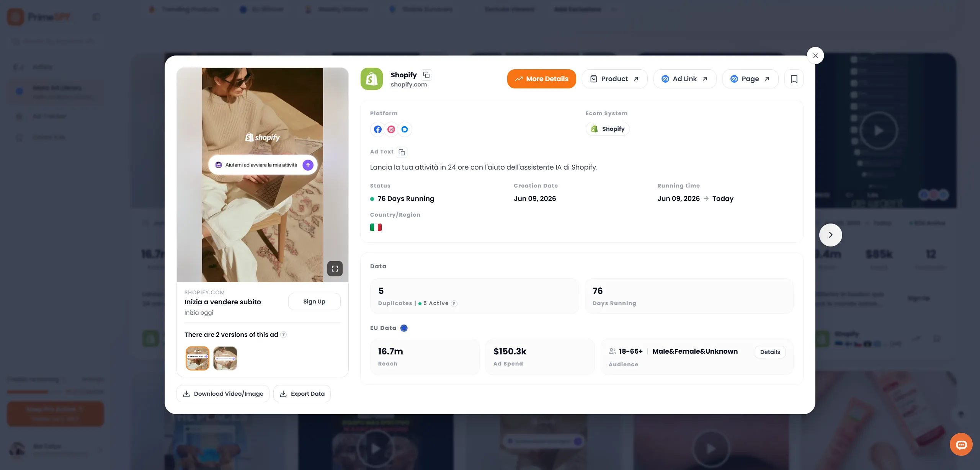Screen dimensions: 980x470
Task: Click the "SHOPIFY.COM" caption under the preview
Action: pyautogui.click(x=204, y=292)
